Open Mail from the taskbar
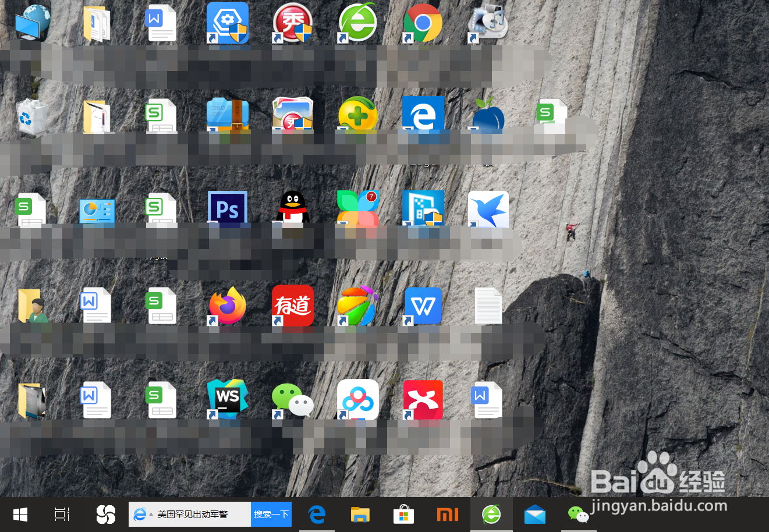The height and width of the screenshot is (532, 769). [535, 515]
